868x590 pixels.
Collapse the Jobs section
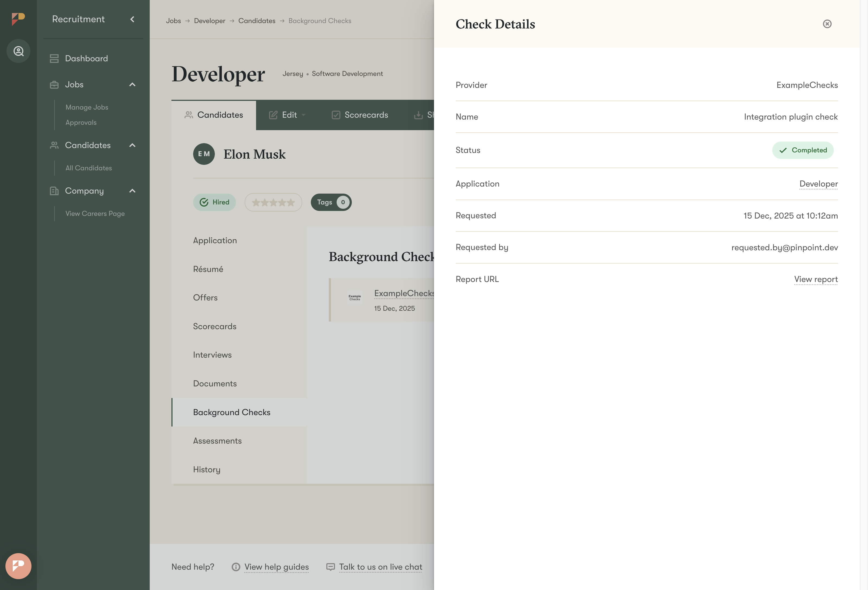tap(132, 85)
